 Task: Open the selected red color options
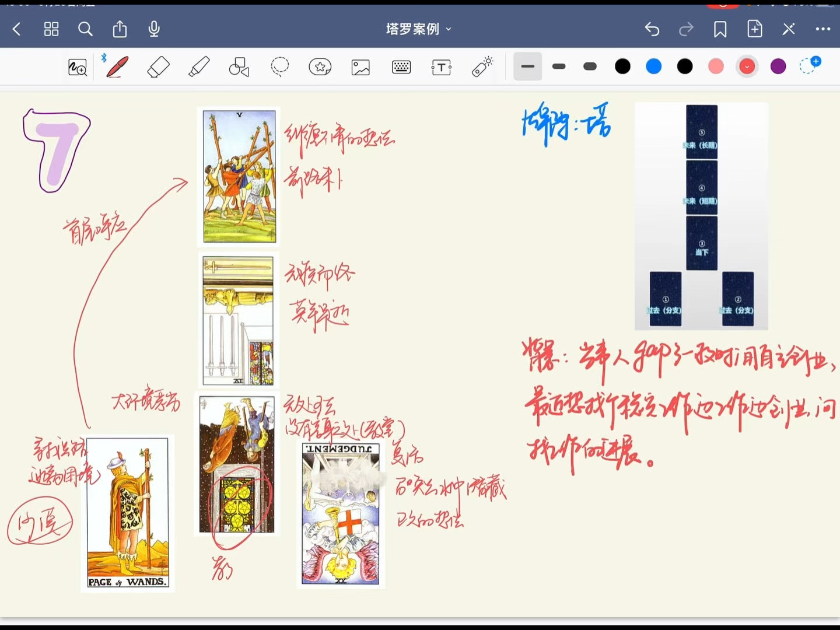pos(747,66)
